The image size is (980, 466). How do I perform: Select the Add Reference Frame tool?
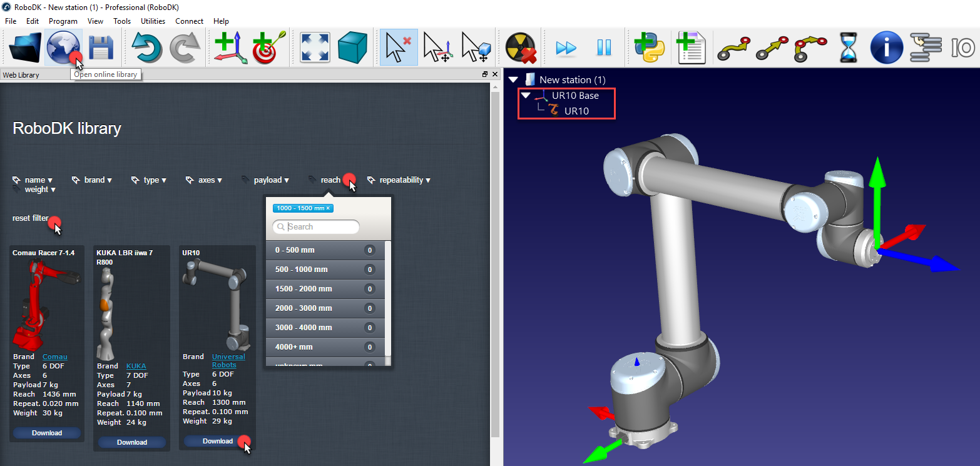click(x=230, y=47)
